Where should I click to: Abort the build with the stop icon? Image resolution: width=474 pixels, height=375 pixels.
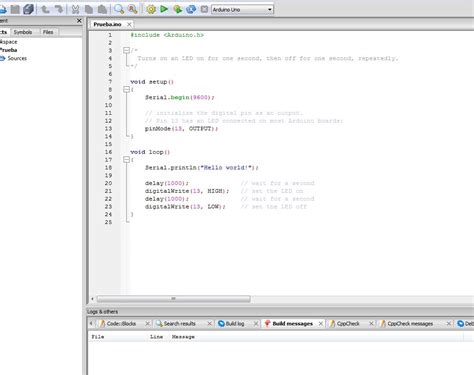[204, 9]
